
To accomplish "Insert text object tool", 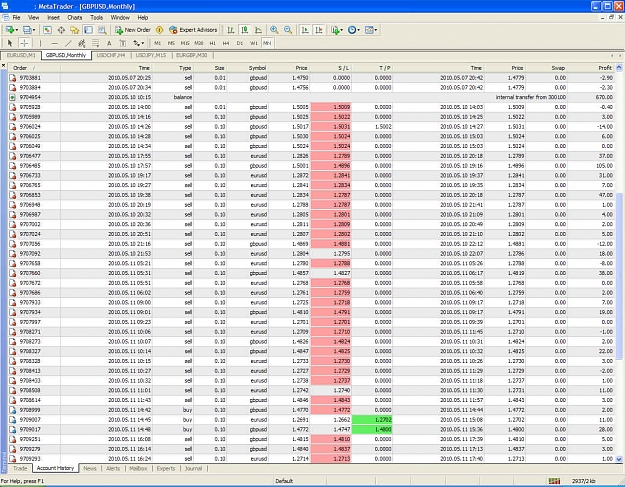I will click(x=109, y=43).
